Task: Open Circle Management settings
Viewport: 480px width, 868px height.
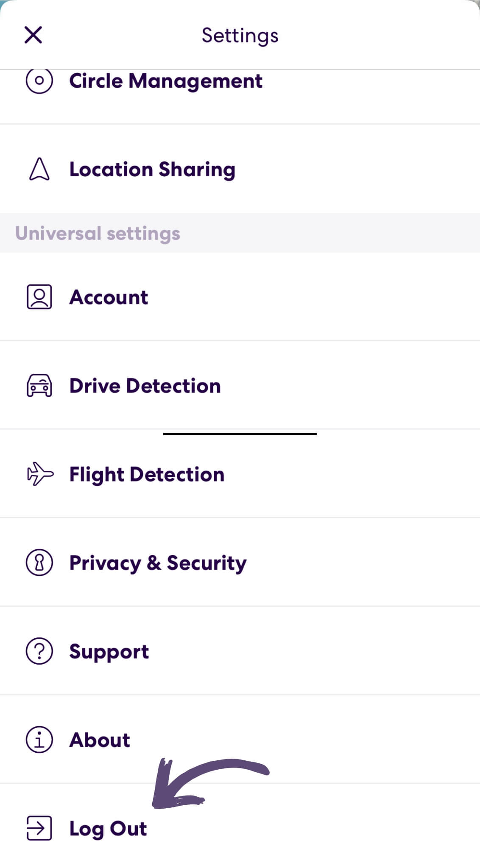Action: (x=165, y=81)
